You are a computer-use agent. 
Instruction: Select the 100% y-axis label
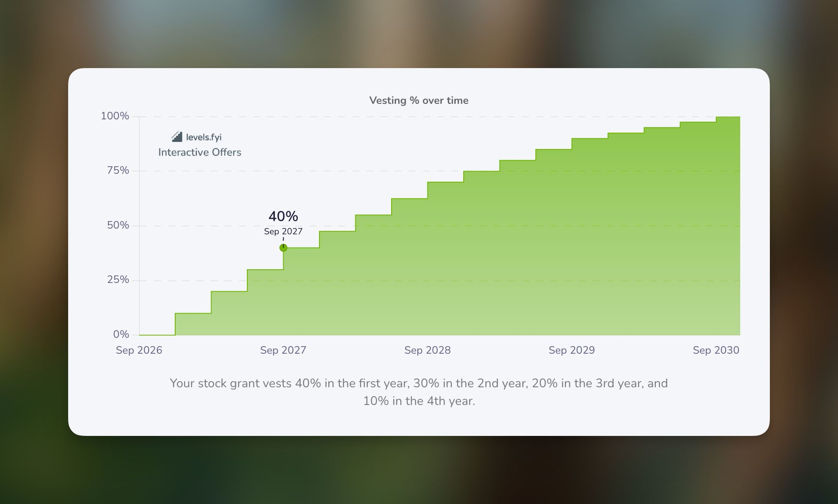tap(115, 116)
